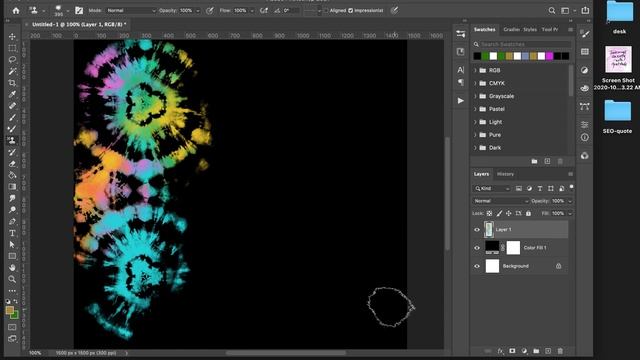
Task: Click the Search Swatches field
Action: coord(523,44)
